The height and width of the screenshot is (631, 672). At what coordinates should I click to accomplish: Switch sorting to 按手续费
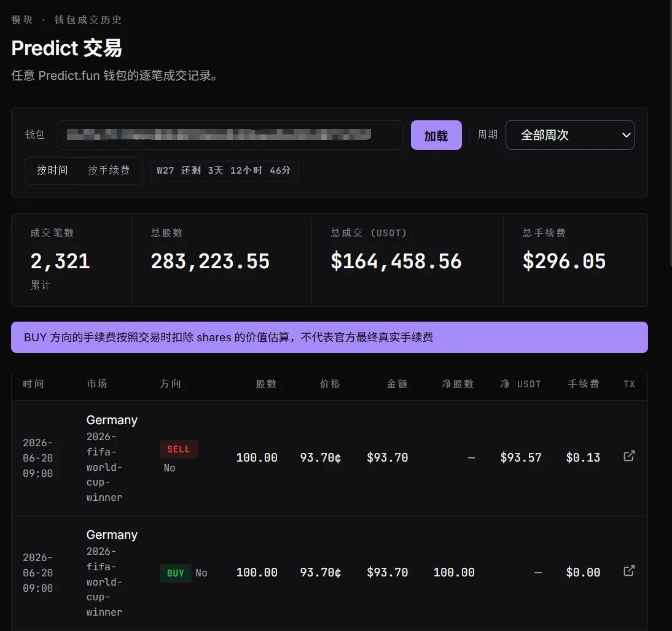109,171
